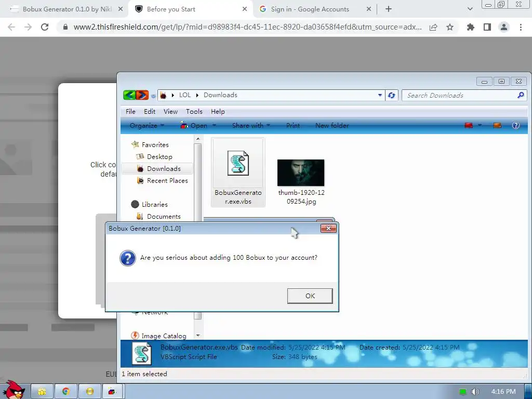This screenshot has height=399, width=532.
Task: Click the taskbar volume speaker icon
Action: tap(475, 392)
